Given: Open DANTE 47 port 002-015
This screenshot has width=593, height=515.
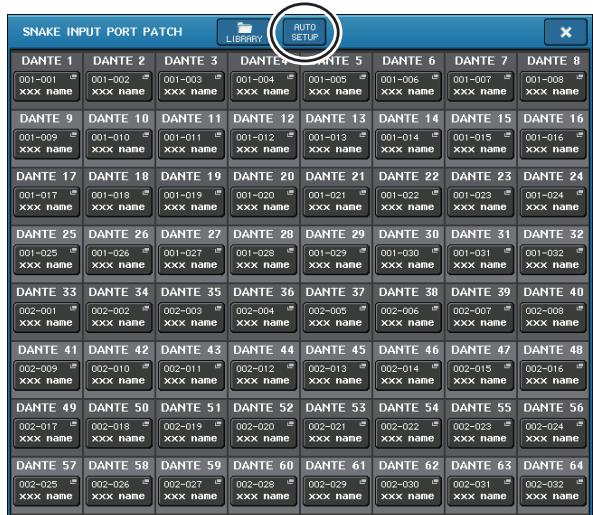Looking at the screenshot, I should tap(481, 375).
